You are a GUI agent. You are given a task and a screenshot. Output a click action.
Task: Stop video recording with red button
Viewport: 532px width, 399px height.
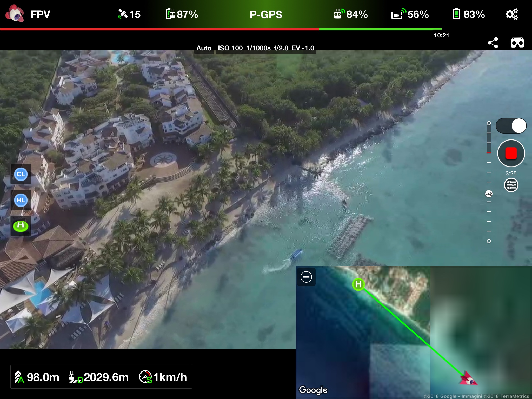tap(511, 153)
